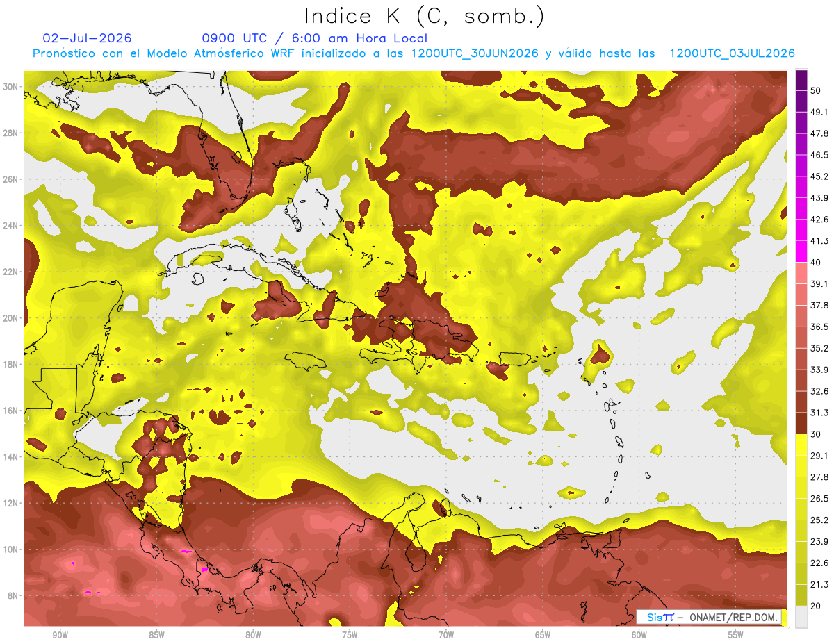Click the colorbar value '50'
834x644 pixels.
[816, 90]
